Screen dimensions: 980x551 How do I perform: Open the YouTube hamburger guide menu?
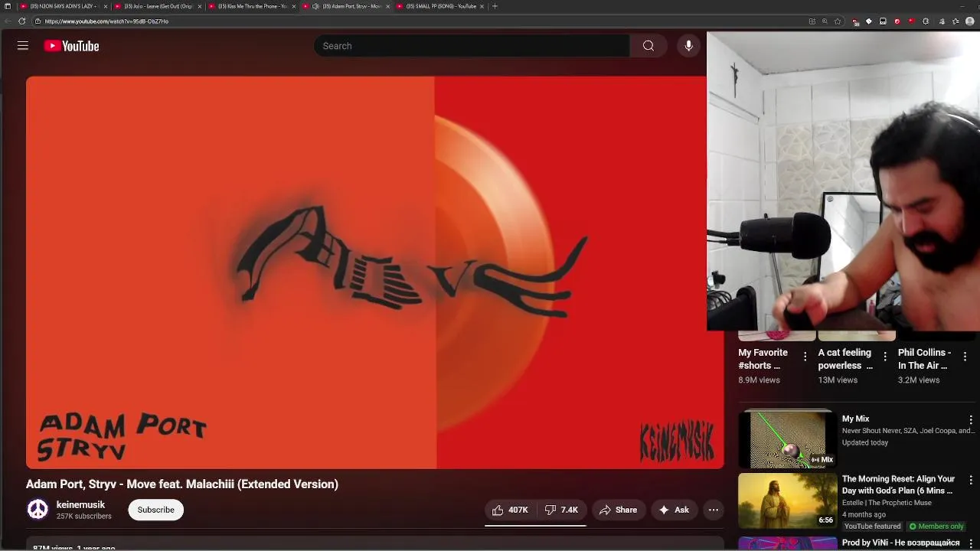(x=23, y=46)
